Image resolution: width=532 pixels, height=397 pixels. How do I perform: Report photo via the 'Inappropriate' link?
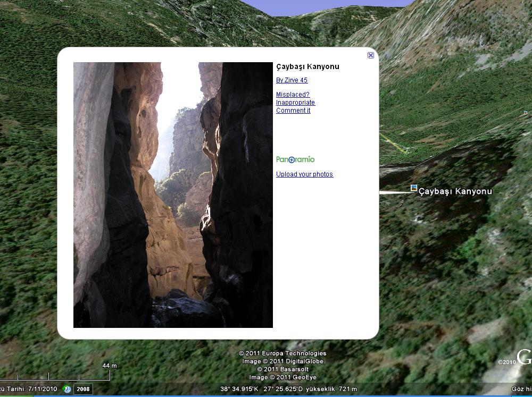click(295, 103)
